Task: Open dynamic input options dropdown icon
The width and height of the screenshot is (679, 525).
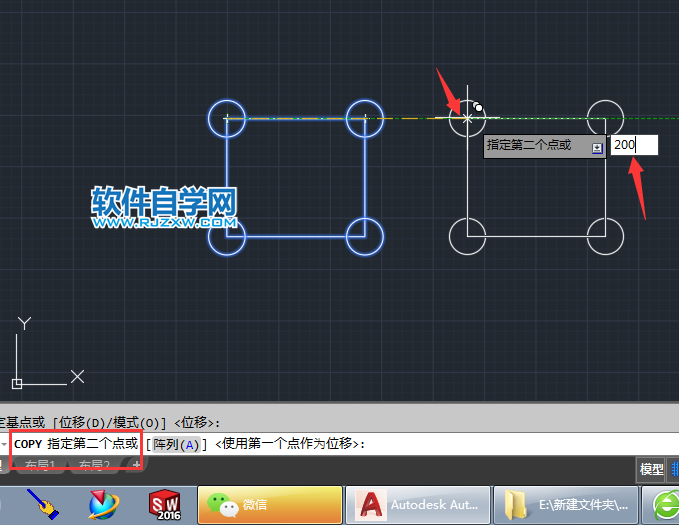Action: click(597, 148)
